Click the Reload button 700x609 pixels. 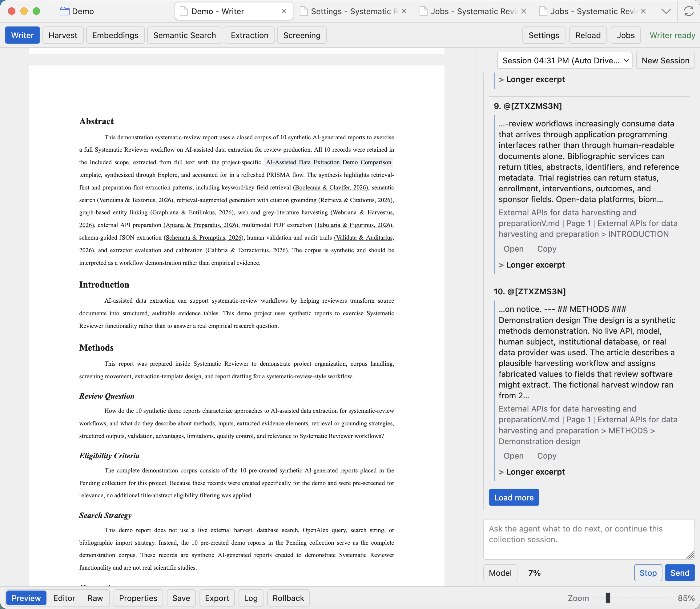588,35
